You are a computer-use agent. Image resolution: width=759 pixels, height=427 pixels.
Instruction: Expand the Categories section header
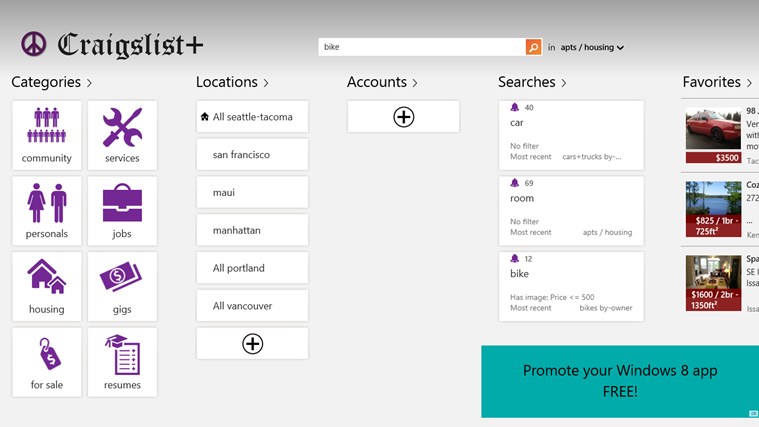click(x=51, y=82)
